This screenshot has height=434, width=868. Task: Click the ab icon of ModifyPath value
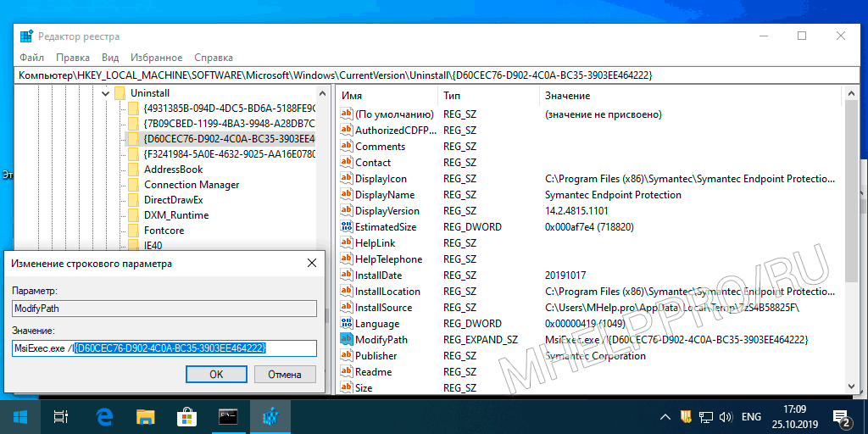point(347,339)
